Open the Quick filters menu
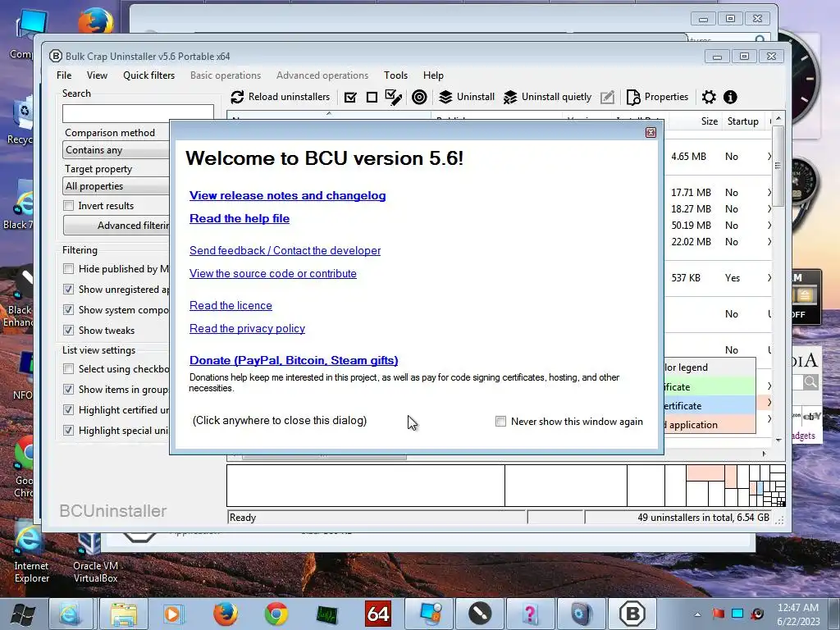 tap(149, 75)
